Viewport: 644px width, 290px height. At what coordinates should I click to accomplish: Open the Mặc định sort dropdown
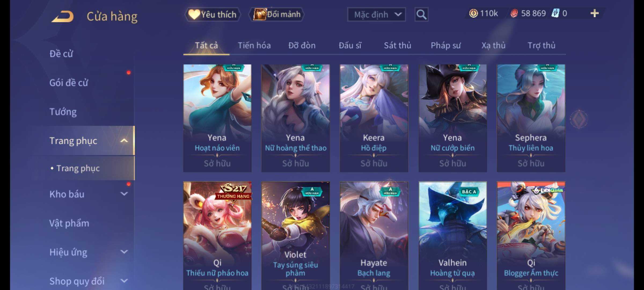[376, 15]
